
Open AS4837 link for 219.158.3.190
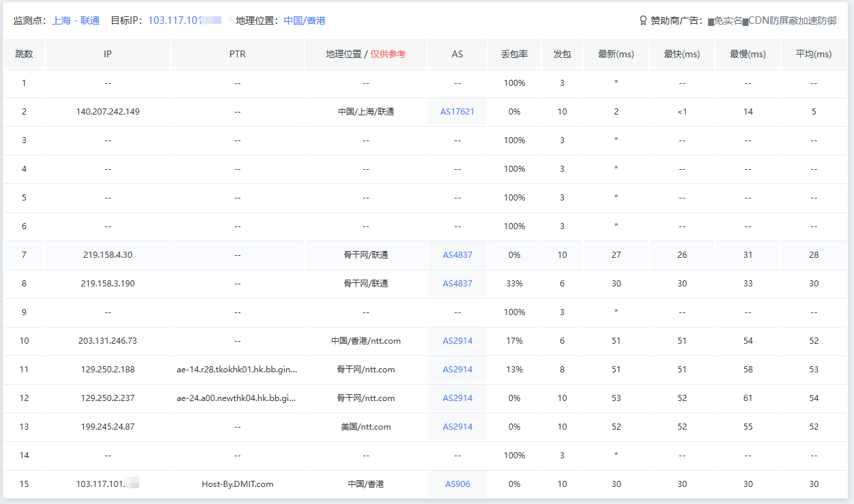pos(457,284)
